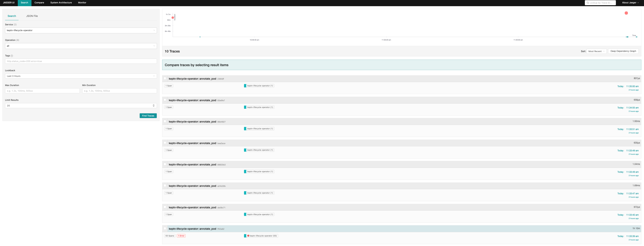
Task: Open the Monitor page
Action: 82,3
